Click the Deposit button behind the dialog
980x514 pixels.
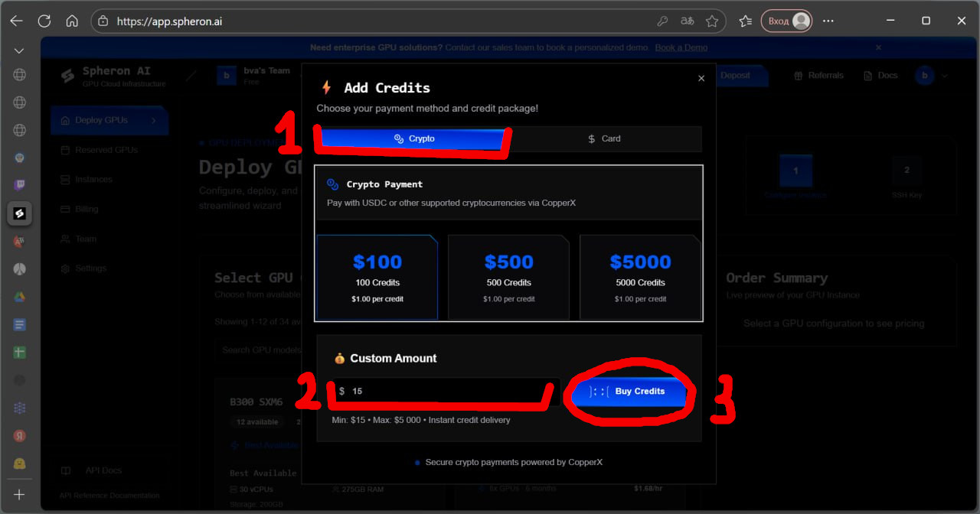pyautogui.click(x=735, y=75)
